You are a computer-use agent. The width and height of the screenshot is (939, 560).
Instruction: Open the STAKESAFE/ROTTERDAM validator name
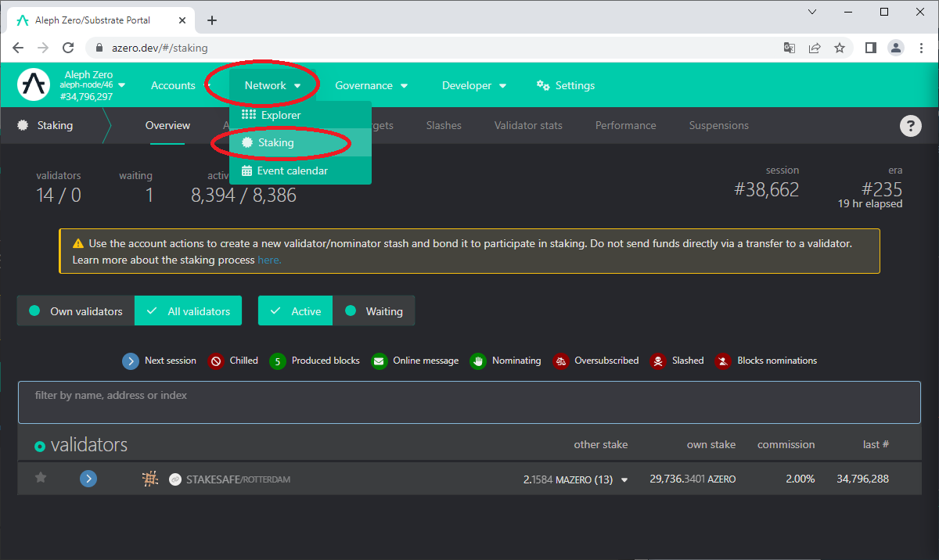coord(238,479)
